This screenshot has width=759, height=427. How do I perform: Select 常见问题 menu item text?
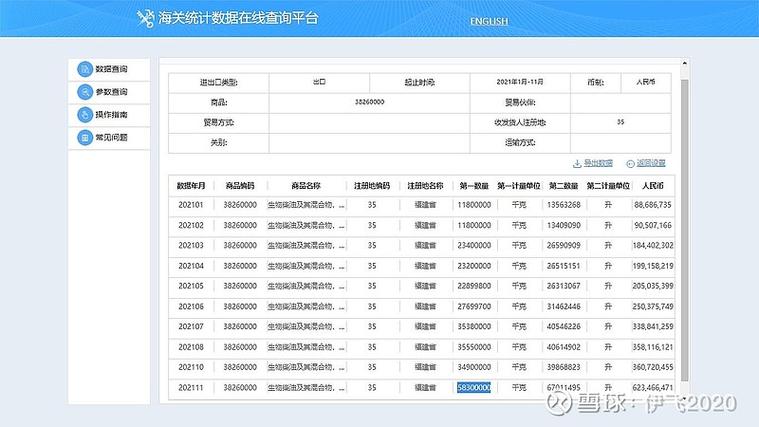coord(111,137)
